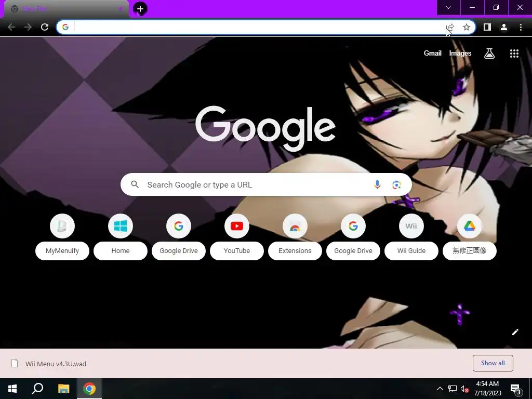The height and width of the screenshot is (399, 532).
Task: Open the Wii Guide shortcut icon
Action: point(411,226)
